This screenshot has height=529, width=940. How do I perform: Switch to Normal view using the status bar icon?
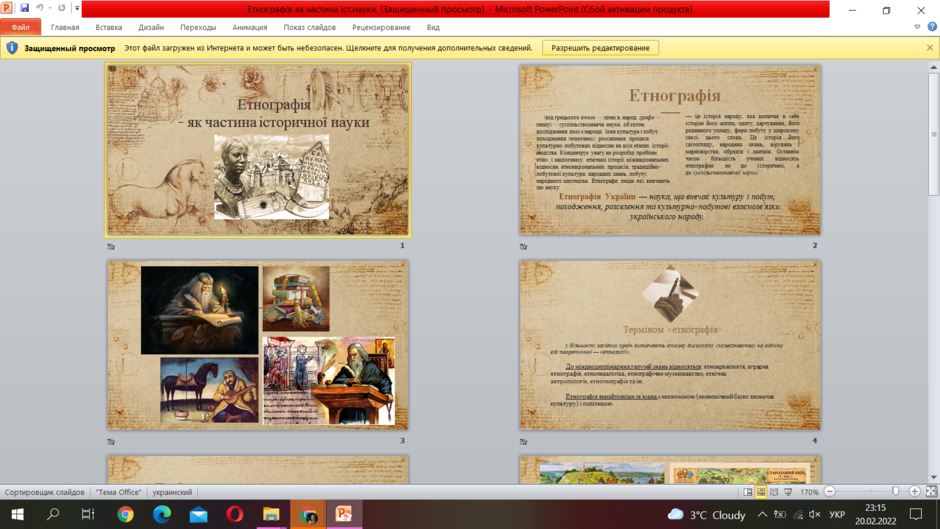click(x=748, y=492)
